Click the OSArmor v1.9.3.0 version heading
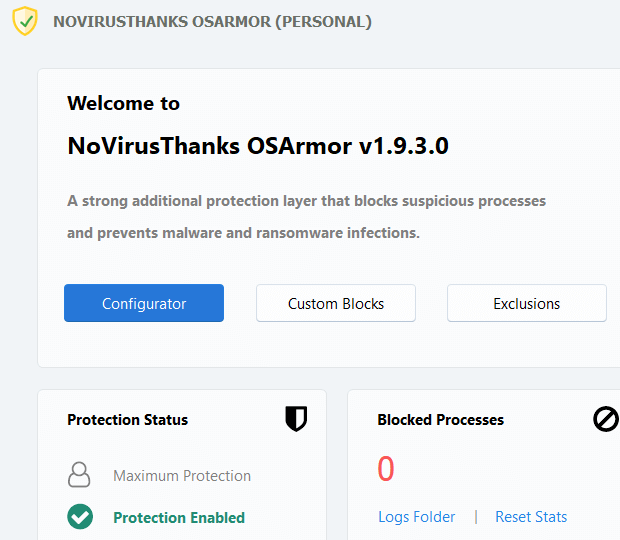The width and height of the screenshot is (620, 540). pos(258,146)
